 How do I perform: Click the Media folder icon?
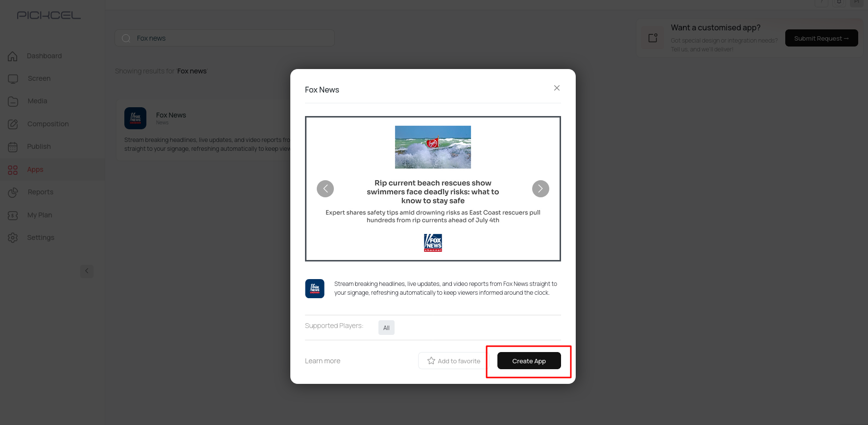click(13, 101)
